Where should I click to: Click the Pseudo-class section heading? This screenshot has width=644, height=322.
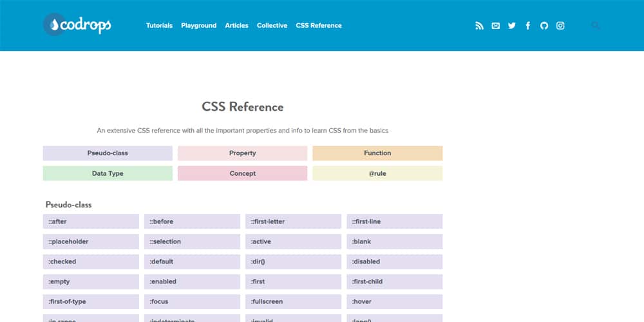(x=69, y=205)
